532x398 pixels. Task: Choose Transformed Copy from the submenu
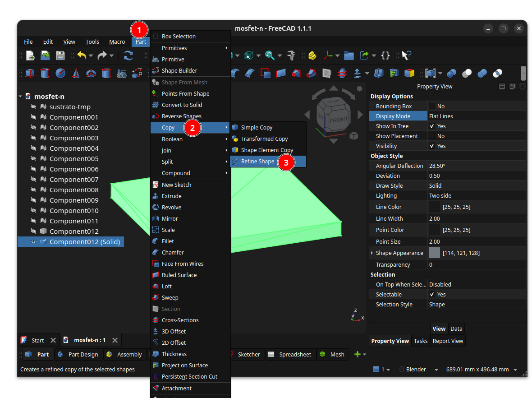268,139
